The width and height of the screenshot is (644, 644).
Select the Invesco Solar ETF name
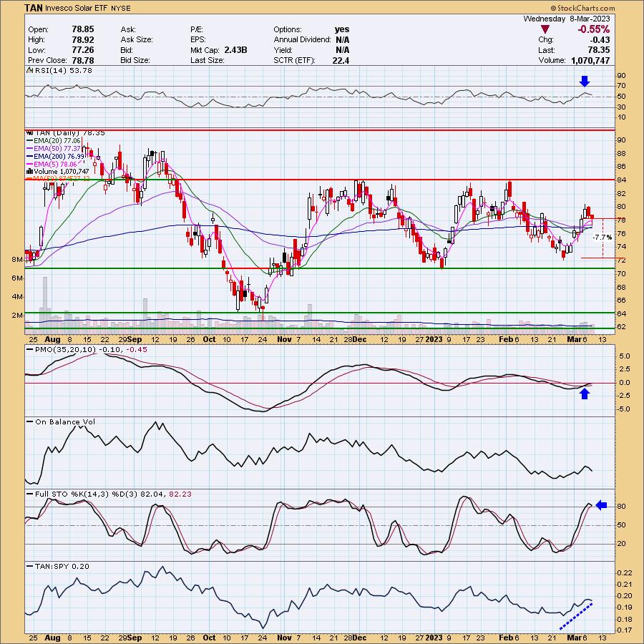tap(76, 8)
